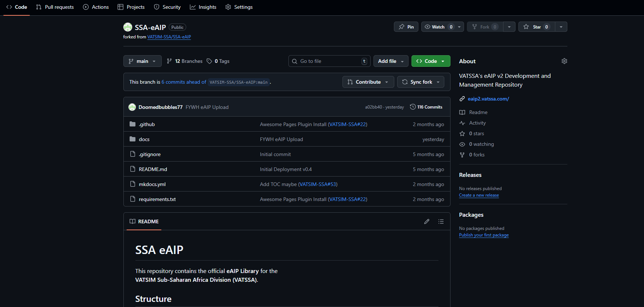Open the main branch selector
The image size is (644, 307).
tap(142, 61)
